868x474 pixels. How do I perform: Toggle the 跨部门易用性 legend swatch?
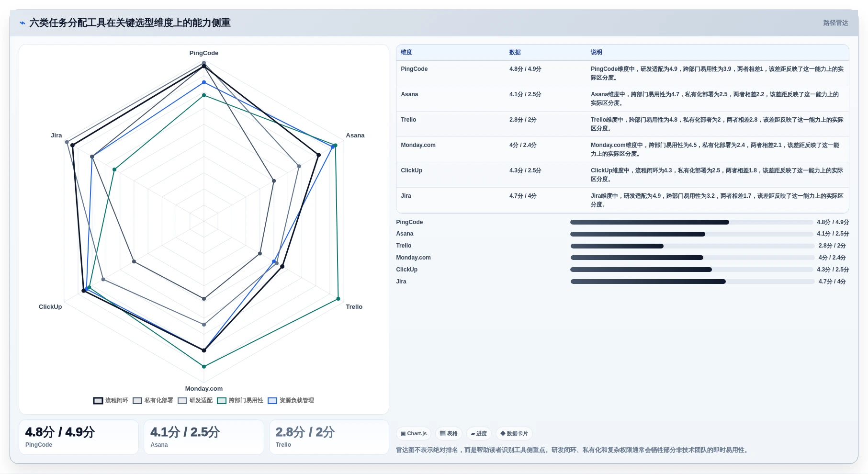[x=222, y=401]
